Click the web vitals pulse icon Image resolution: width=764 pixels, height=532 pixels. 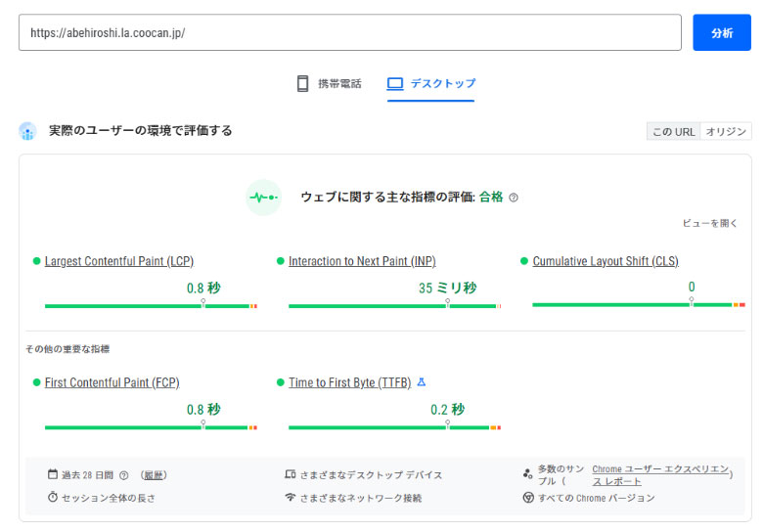263,198
